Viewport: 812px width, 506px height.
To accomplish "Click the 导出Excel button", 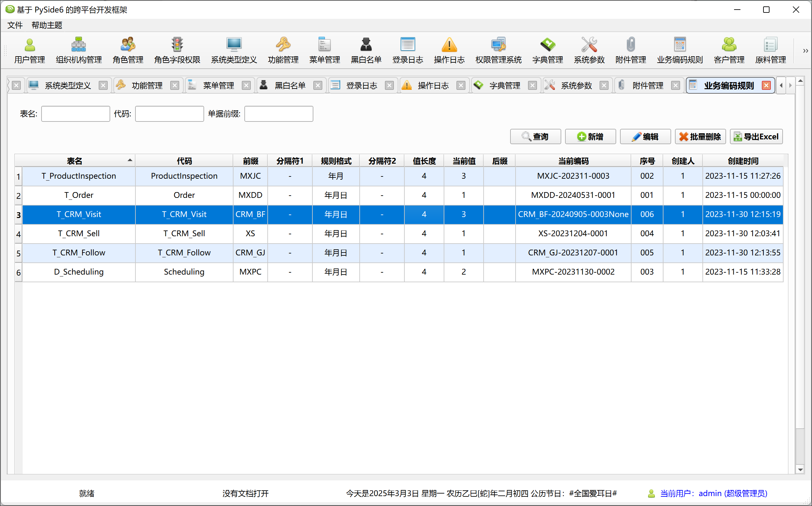I will click(756, 136).
